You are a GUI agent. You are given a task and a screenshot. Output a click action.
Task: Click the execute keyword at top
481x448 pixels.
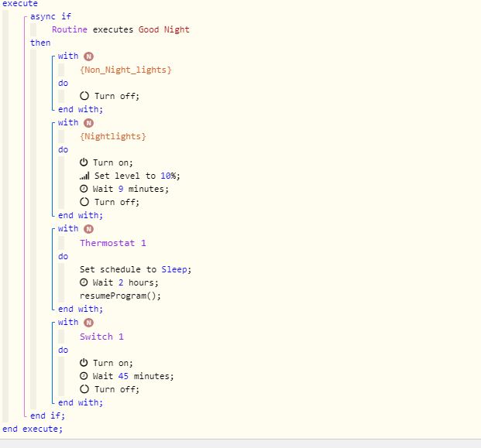[20, 4]
